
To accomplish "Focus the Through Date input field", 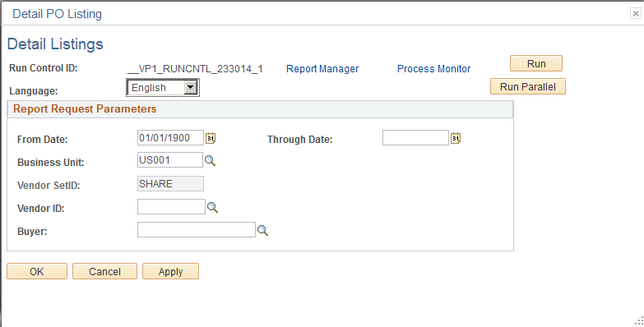I will coord(415,138).
